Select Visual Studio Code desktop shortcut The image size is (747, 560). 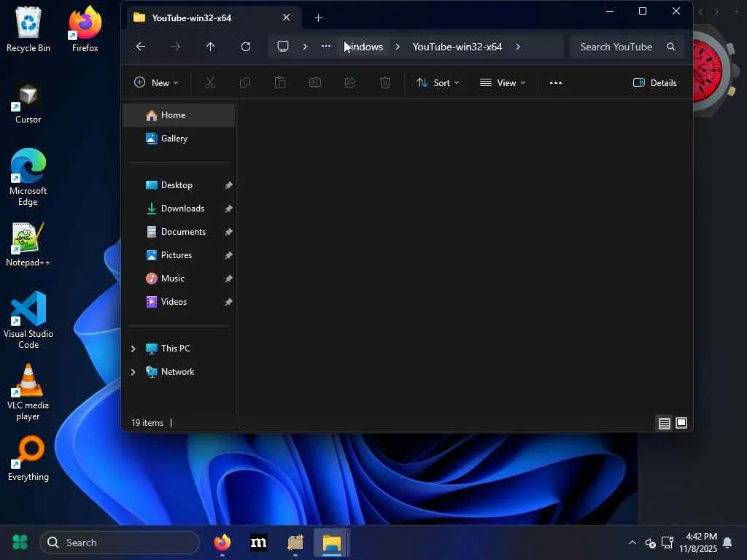click(x=28, y=319)
